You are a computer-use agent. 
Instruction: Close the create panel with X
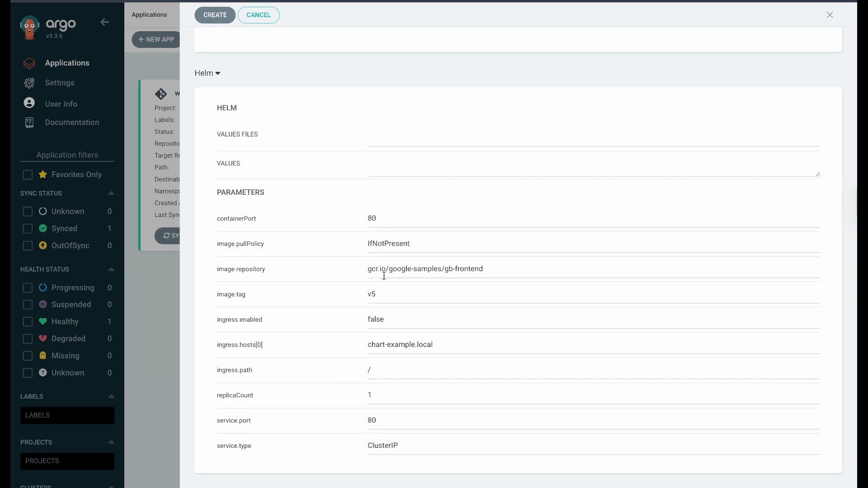click(830, 15)
